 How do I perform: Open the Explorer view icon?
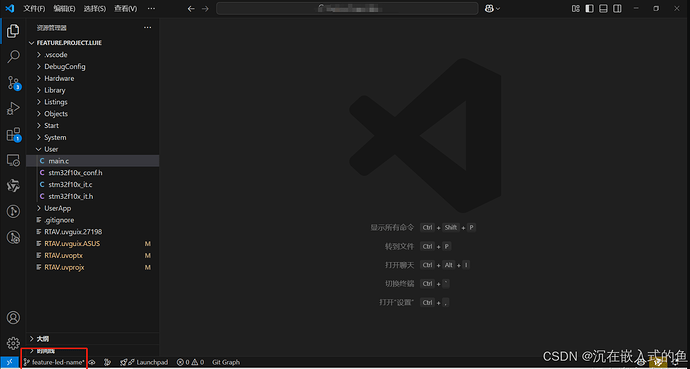[x=13, y=31]
